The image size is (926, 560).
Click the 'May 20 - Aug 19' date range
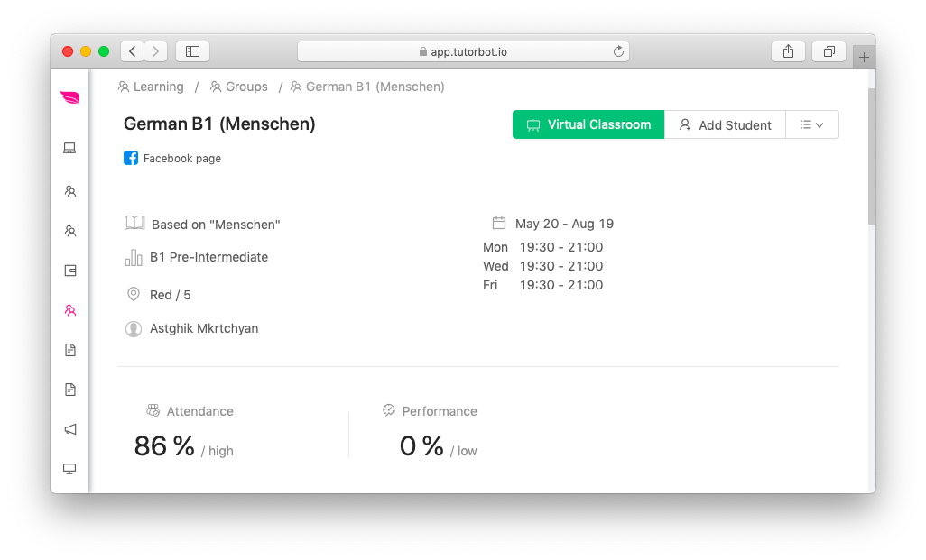pos(564,224)
